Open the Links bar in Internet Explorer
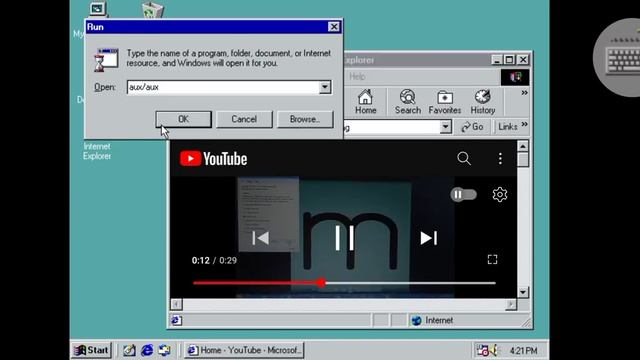Screen dimensions: 640x360 click(x=508, y=127)
